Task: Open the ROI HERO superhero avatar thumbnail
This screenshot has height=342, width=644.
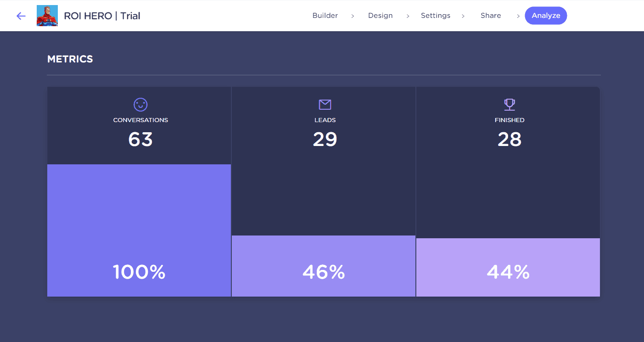Action: tap(47, 16)
